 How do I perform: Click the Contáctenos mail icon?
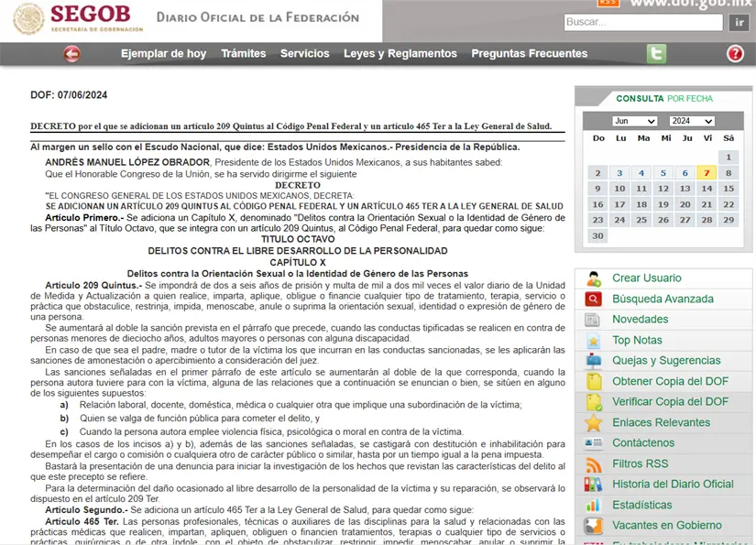click(x=594, y=443)
